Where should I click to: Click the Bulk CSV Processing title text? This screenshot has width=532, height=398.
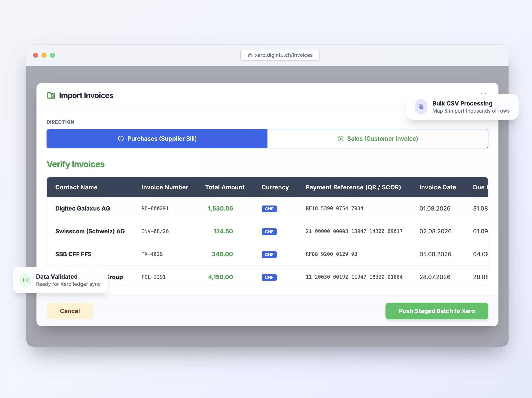pyautogui.click(x=462, y=103)
